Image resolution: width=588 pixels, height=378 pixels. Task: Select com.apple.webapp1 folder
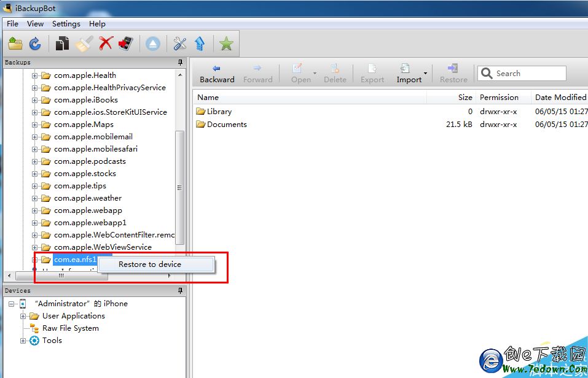pos(90,223)
